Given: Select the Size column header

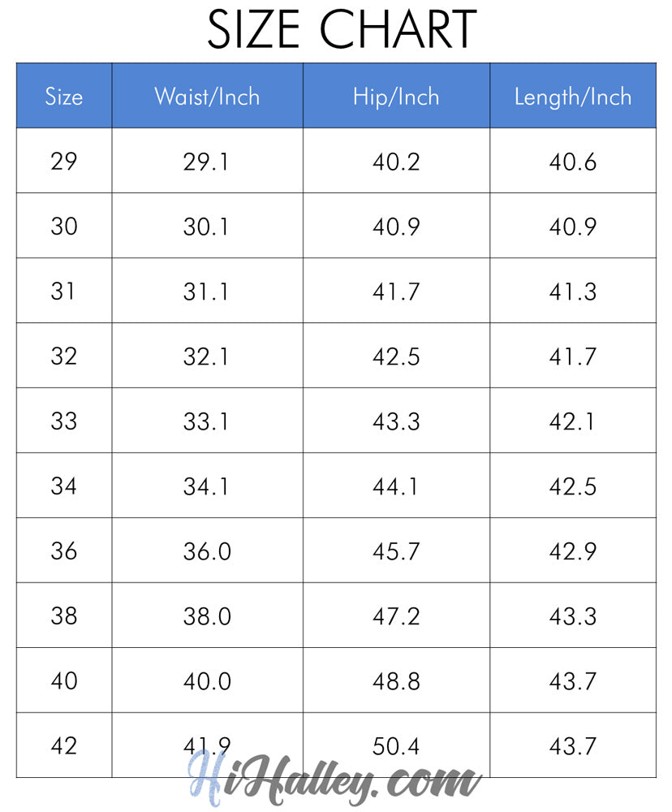Looking at the screenshot, I should tap(64, 97).
